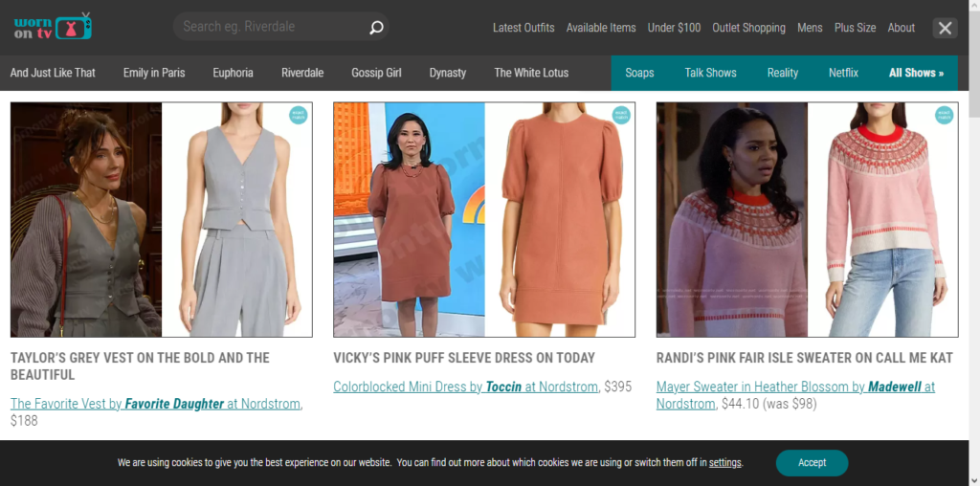Close the menu with X button
Screen dimensions: 980x486
(x=945, y=28)
